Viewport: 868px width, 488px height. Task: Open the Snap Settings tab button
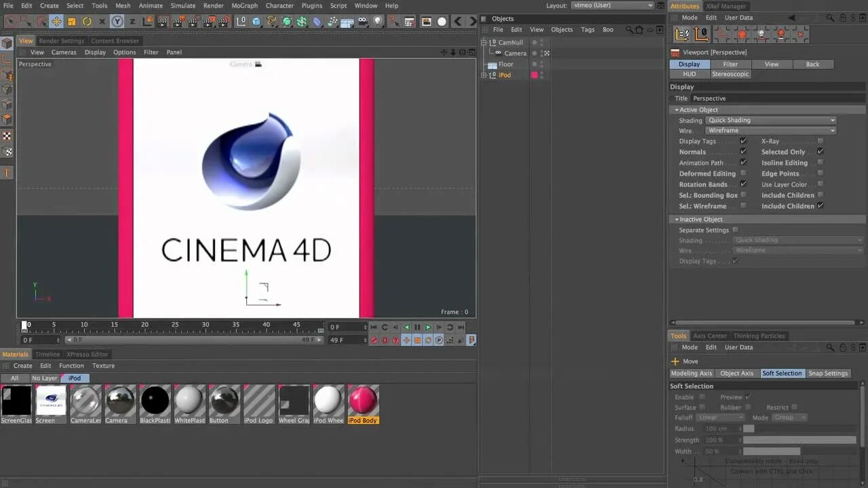point(828,373)
